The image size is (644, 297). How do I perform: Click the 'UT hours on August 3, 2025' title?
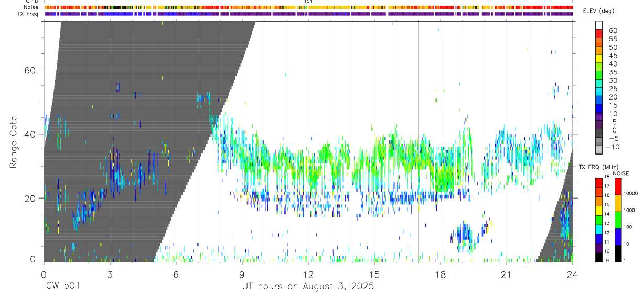pos(308,287)
